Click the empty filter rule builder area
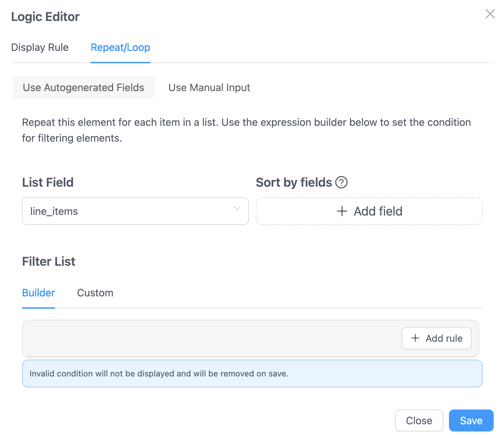The image size is (504, 438). click(x=206, y=339)
